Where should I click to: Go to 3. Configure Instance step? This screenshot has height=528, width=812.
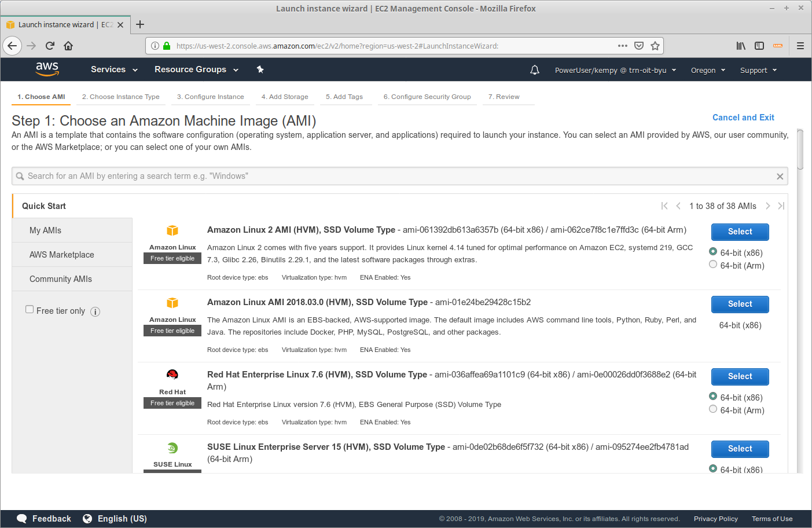pyautogui.click(x=211, y=97)
